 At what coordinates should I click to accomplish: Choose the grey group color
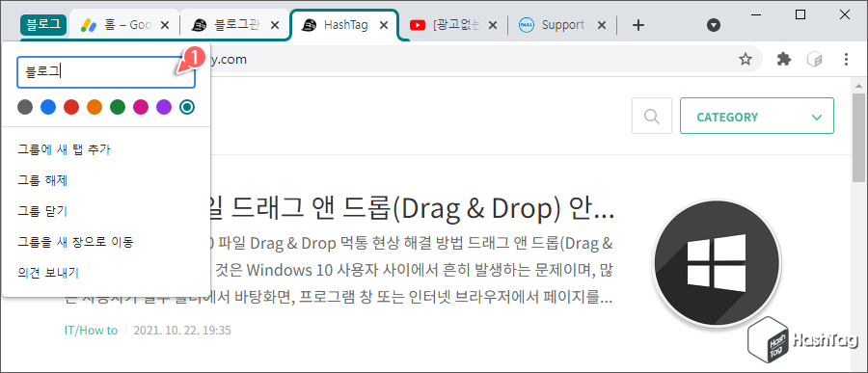pos(25,107)
